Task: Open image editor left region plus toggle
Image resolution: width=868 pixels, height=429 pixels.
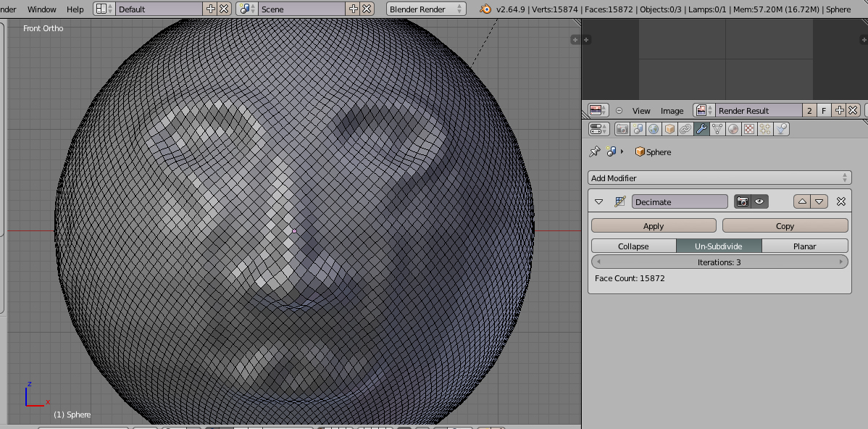Action: [586, 39]
